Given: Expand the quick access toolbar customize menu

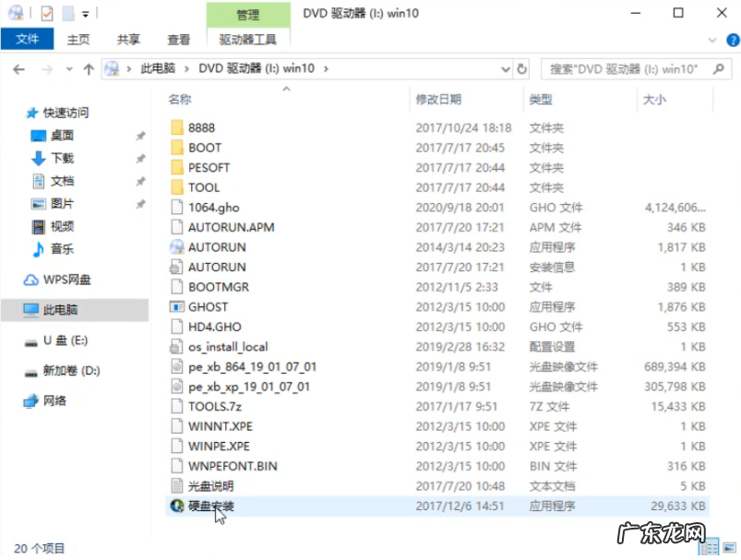Looking at the screenshot, I should pos(85,13).
